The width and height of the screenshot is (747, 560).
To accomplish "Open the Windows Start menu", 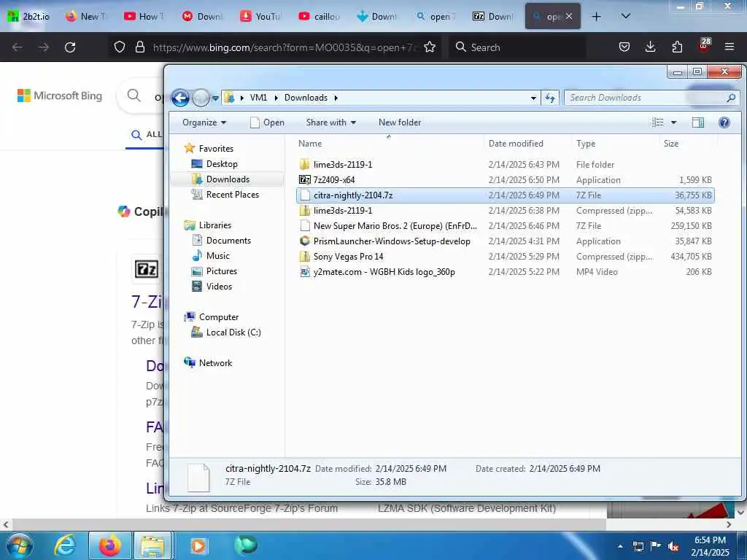I will 20,545.
